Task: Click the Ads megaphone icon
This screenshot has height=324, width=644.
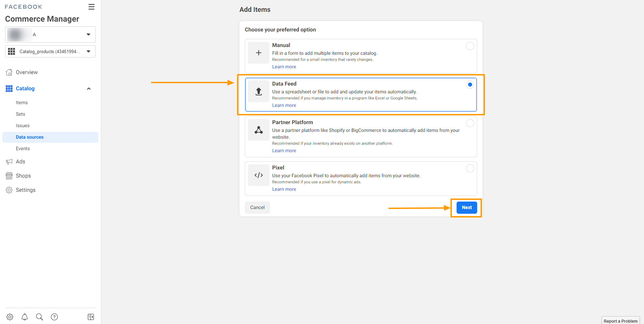Action: (9, 162)
